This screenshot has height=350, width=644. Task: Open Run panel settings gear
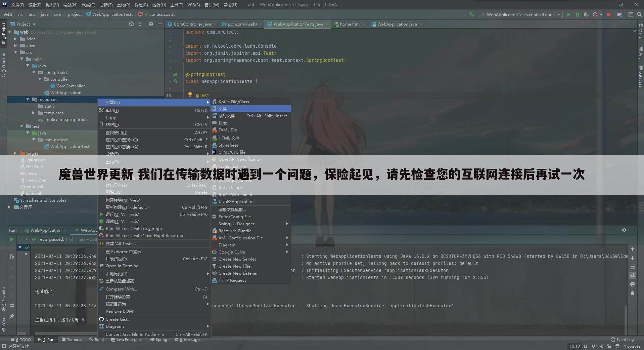coord(624,230)
